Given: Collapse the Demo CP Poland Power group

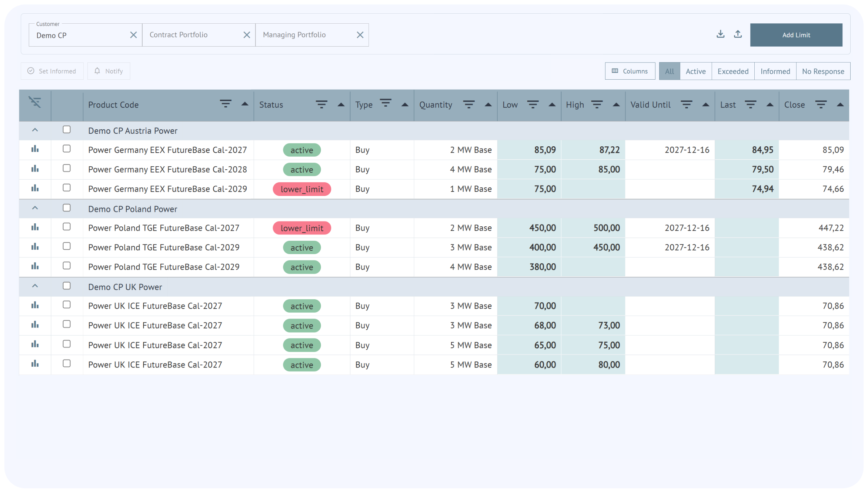Looking at the screenshot, I should pyautogui.click(x=35, y=208).
